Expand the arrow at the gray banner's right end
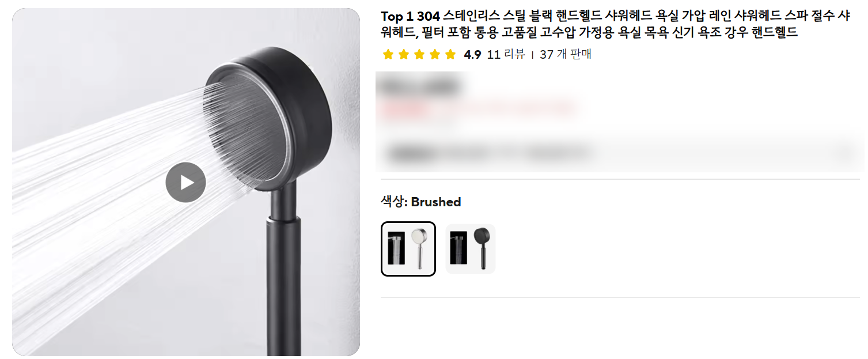868x359 pixels. point(846,153)
